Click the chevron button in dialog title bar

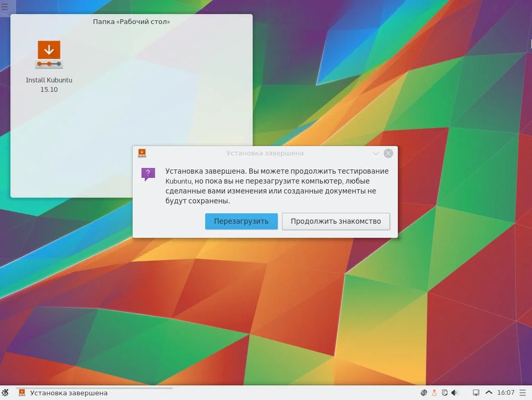[375, 153]
